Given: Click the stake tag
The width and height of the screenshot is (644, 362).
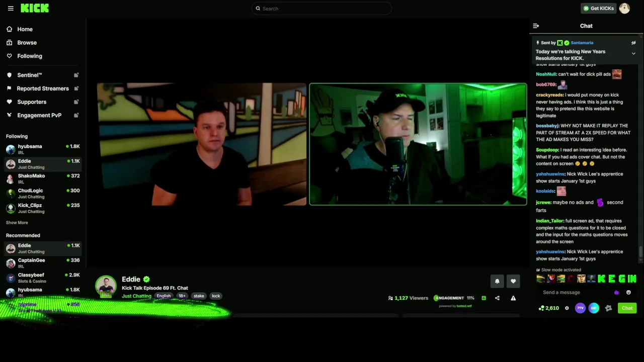Looking at the screenshot, I should (199, 296).
